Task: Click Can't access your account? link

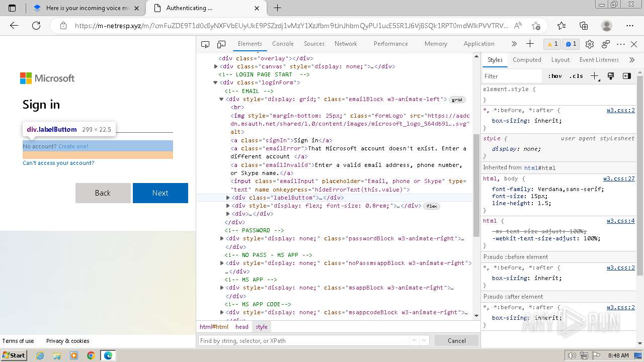Action: [58, 163]
